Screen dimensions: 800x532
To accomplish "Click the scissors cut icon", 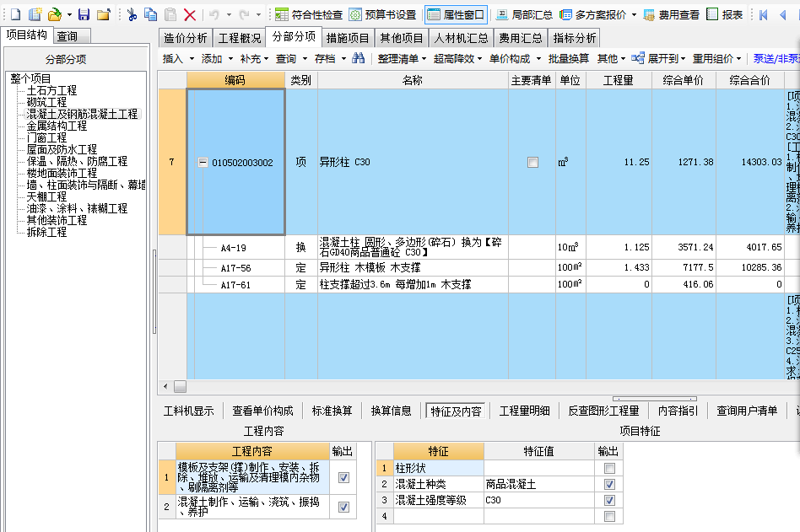I will click(132, 14).
